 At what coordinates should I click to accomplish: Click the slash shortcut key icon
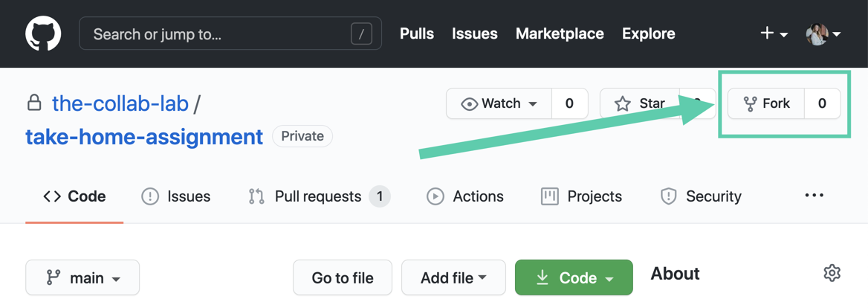[x=361, y=34]
